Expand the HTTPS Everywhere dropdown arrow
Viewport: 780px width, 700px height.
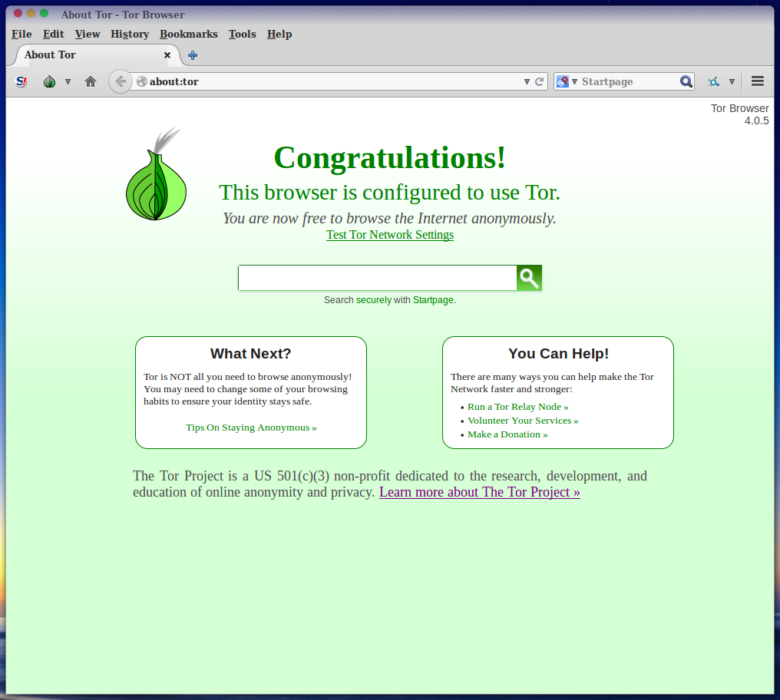tap(732, 81)
